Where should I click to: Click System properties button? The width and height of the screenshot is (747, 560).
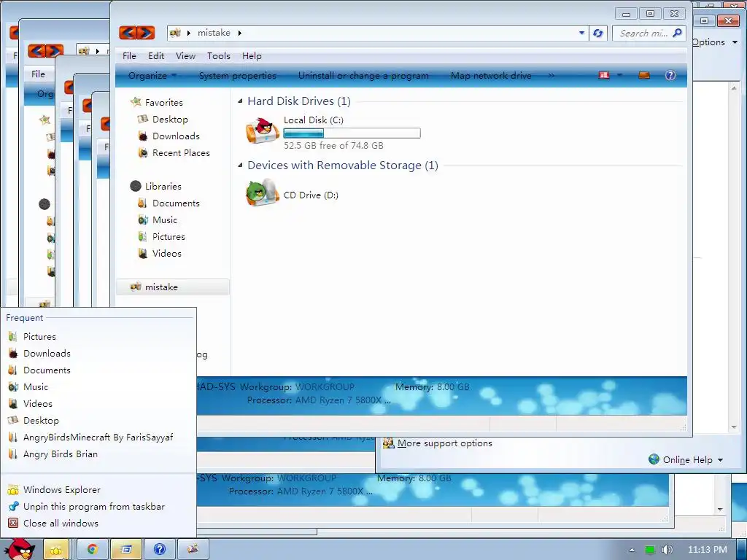coord(238,75)
